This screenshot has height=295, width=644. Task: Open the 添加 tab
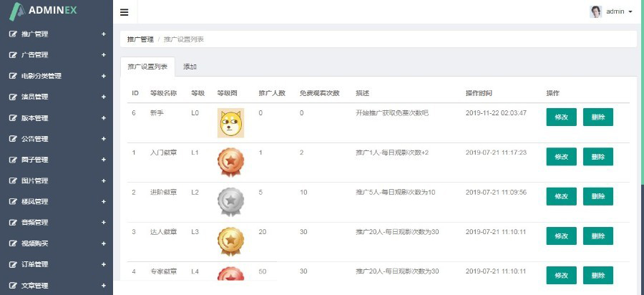pos(190,67)
